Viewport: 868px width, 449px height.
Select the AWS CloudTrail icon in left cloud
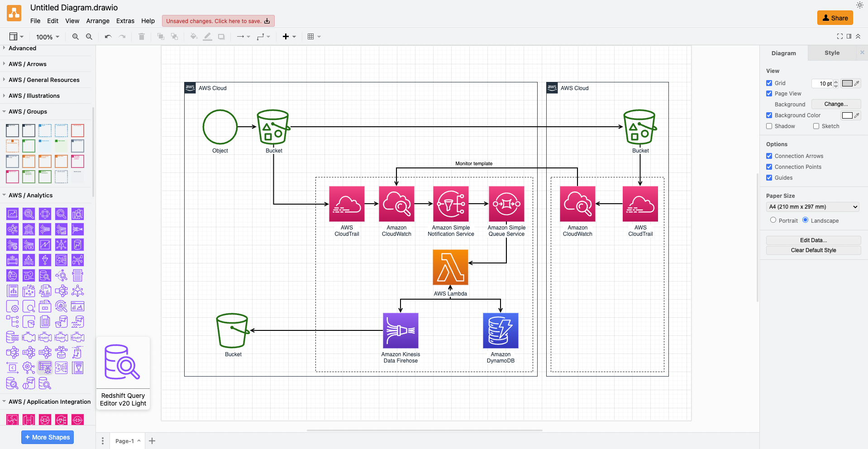tap(347, 204)
